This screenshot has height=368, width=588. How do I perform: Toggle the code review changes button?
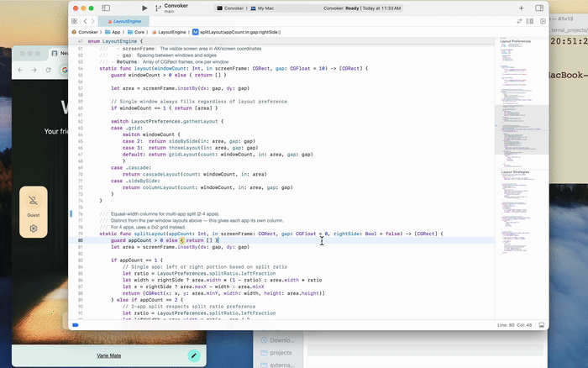519,21
